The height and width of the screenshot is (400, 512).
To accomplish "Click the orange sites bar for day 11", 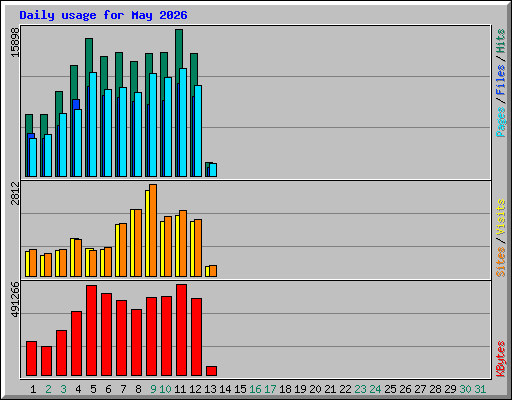I will point(183,243).
